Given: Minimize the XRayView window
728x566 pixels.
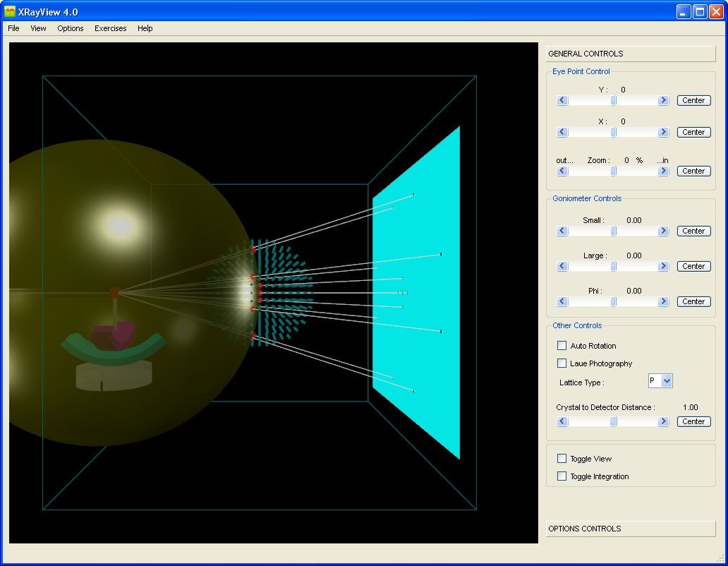Looking at the screenshot, I should click(x=683, y=11).
